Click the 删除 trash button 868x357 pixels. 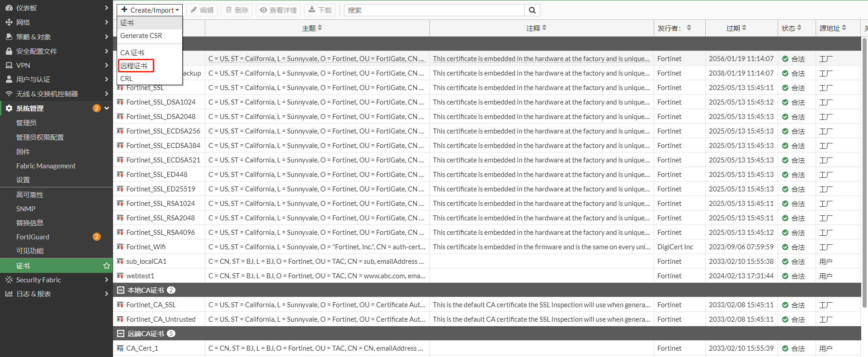pyautogui.click(x=237, y=10)
